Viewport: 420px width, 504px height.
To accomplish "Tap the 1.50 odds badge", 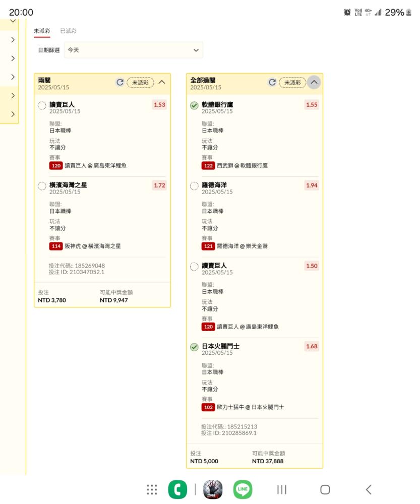I will [312, 266].
